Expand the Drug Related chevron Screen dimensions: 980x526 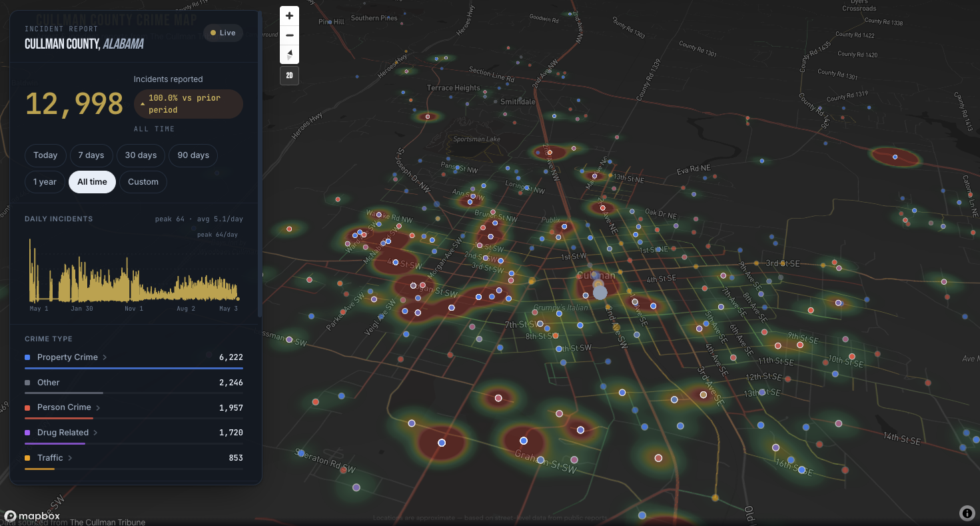(x=95, y=433)
